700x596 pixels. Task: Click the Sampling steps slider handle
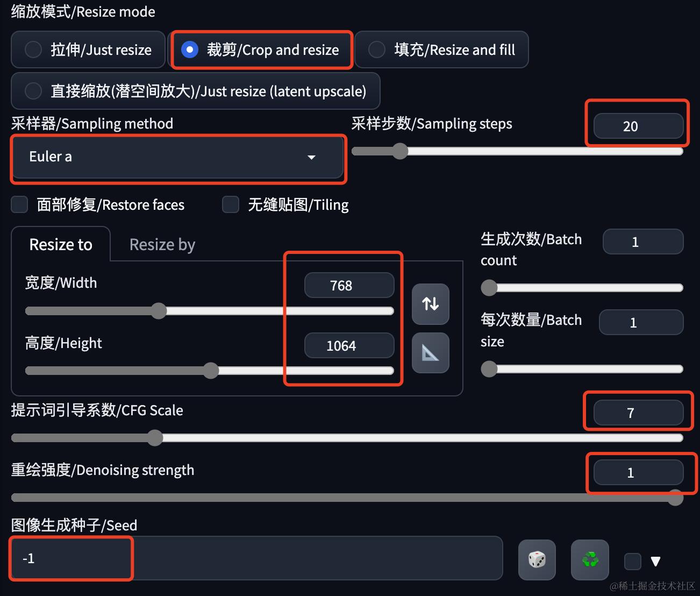pyautogui.click(x=399, y=151)
